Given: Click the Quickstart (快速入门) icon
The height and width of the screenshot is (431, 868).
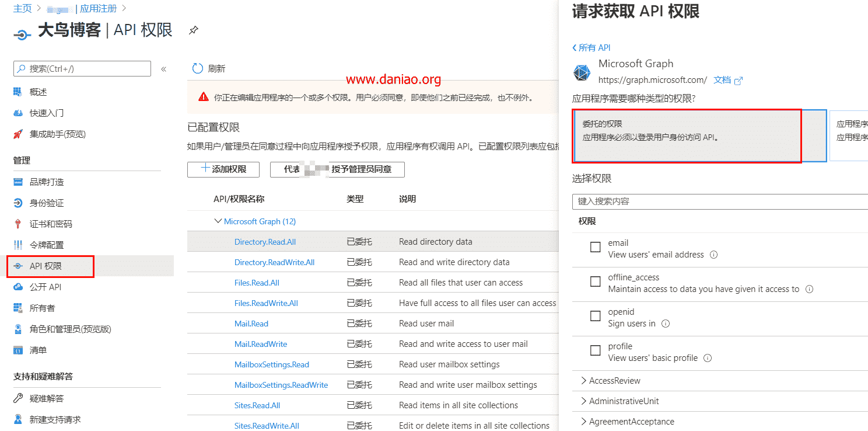Looking at the screenshot, I should pyautogui.click(x=18, y=113).
